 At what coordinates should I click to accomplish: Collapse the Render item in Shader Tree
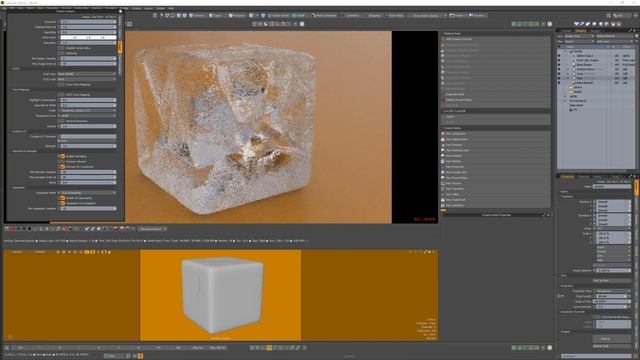[x=565, y=51]
